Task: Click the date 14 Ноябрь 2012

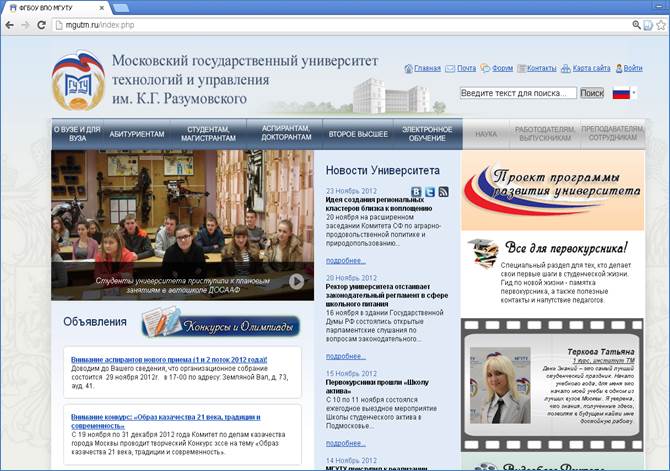Action: pyautogui.click(x=351, y=461)
